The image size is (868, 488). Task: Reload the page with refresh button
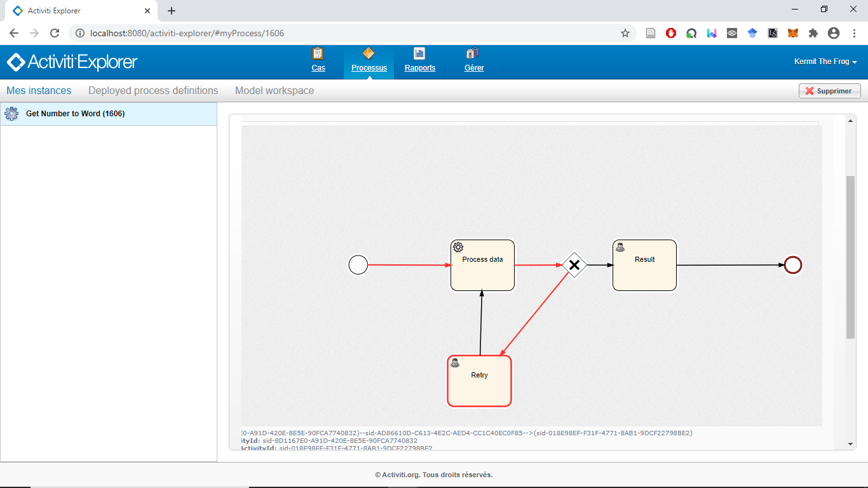pyautogui.click(x=55, y=33)
